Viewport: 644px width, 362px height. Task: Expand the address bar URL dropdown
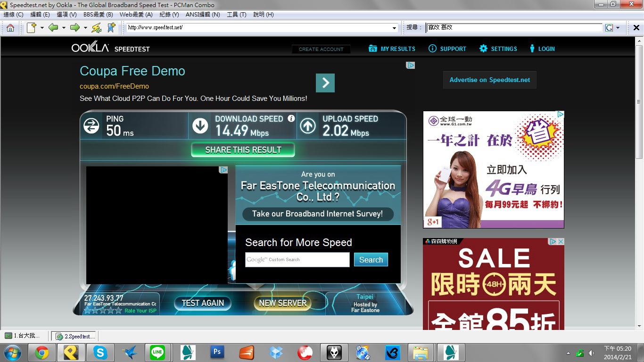(x=395, y=28)
